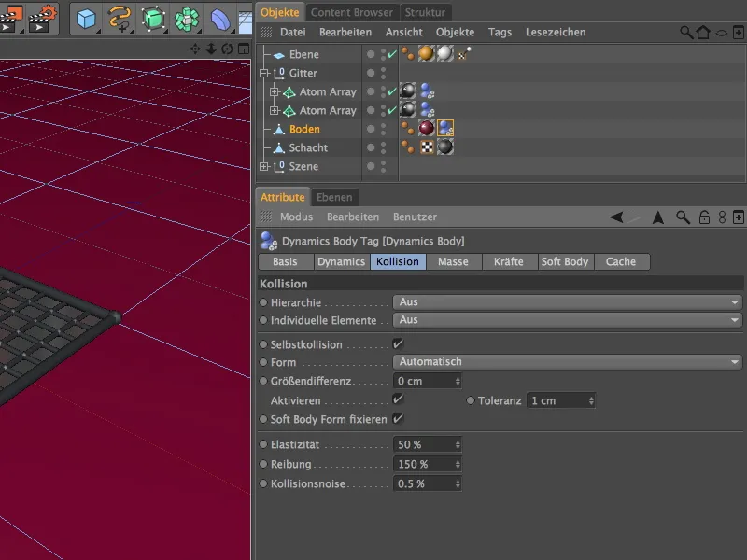Open the Lesezeichen menu
This screenshot has height=560, width=747.
556,32
